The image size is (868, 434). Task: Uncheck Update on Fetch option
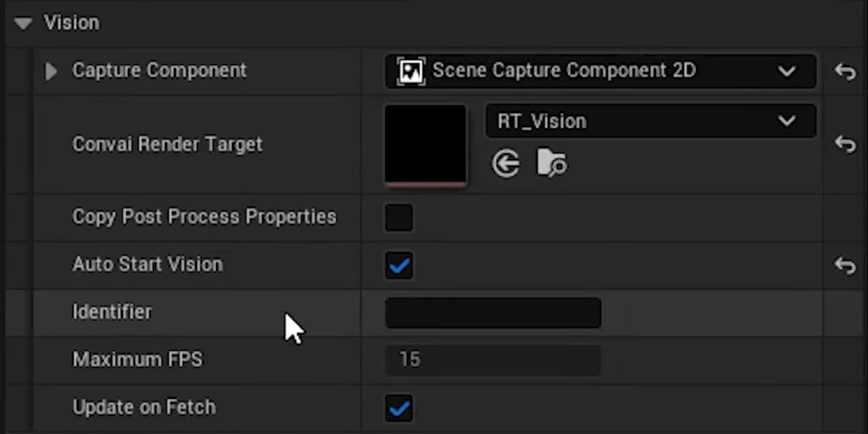(x=399, y=408)
